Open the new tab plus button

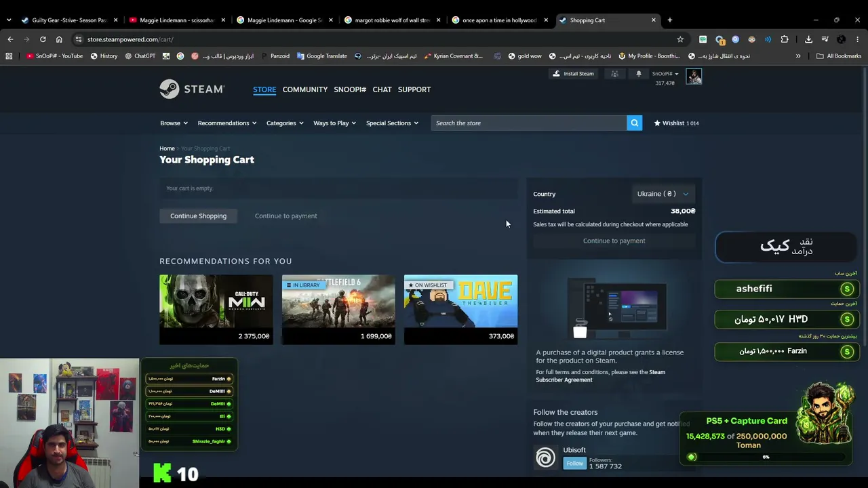click(669, 20)
